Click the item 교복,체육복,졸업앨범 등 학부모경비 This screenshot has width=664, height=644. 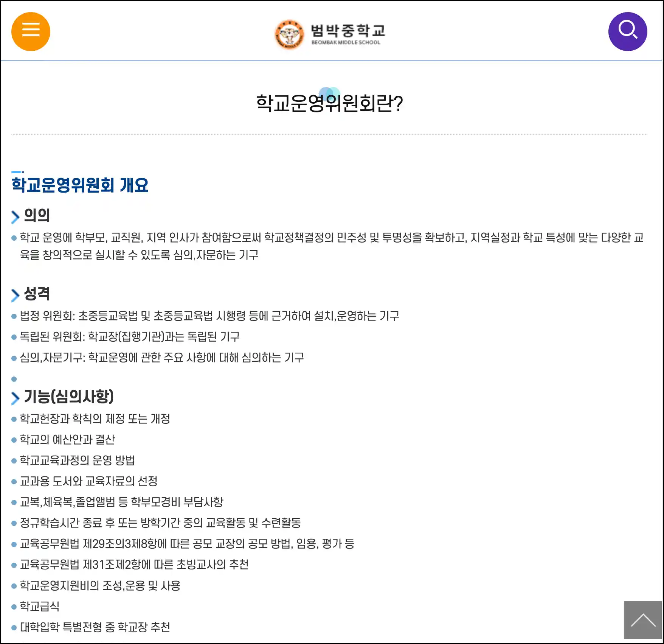coord(121,502)
